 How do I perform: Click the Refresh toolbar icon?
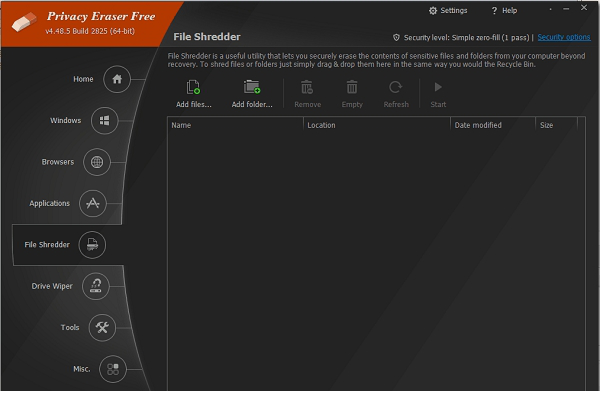tap(396, 87)
